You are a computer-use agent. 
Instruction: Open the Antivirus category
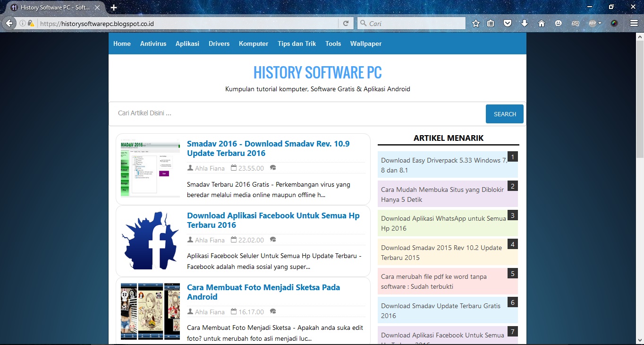pos(153,43)
